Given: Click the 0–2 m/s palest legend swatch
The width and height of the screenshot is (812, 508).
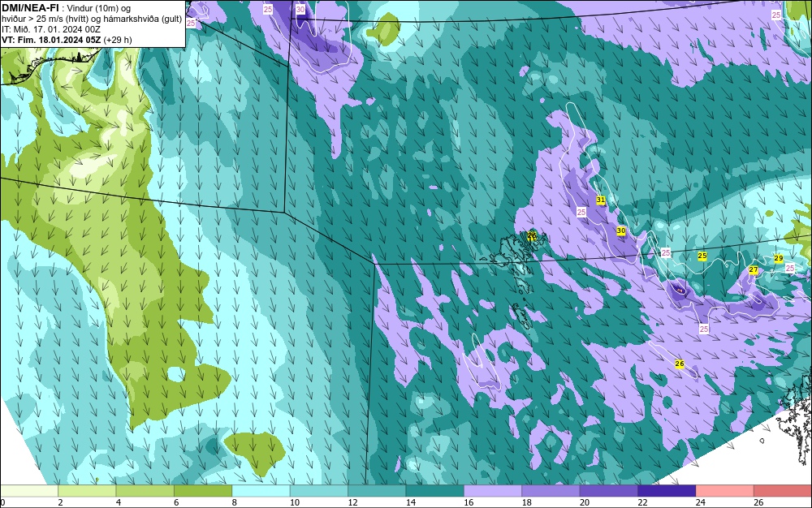Looking at the screenshot, I should coord(29,490).
